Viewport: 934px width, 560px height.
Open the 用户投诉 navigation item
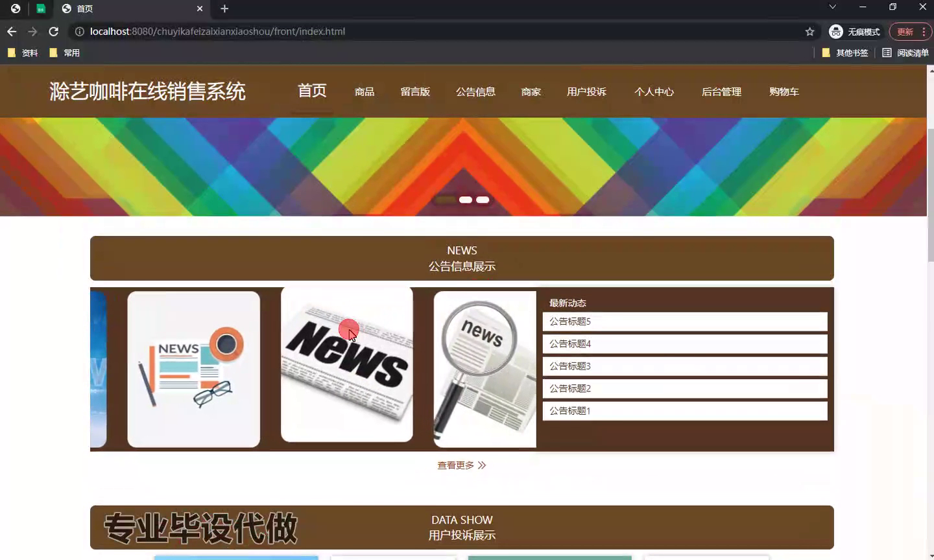[586, 91]
